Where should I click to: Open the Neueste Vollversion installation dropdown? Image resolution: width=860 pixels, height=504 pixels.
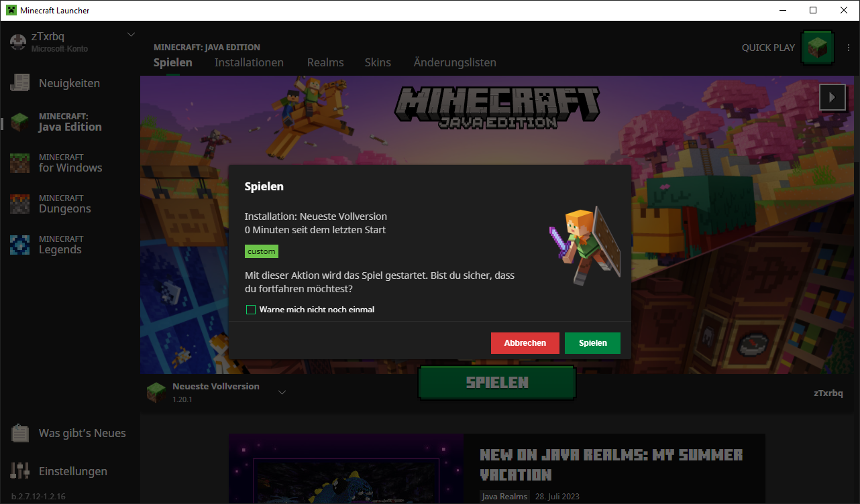282,392
